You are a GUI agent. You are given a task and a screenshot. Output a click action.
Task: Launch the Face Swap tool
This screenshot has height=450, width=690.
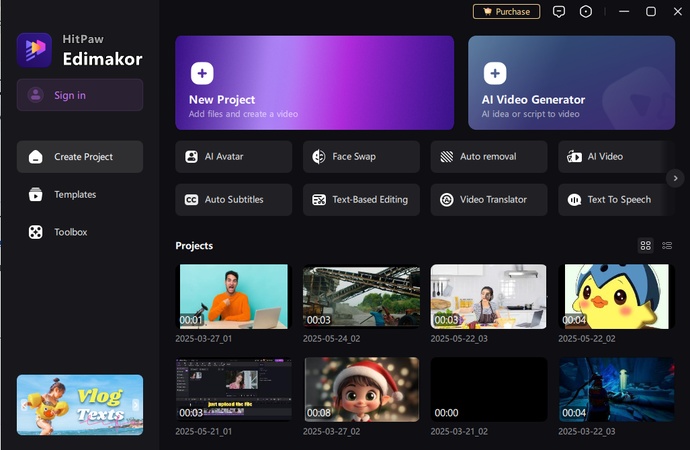(361, 157)
